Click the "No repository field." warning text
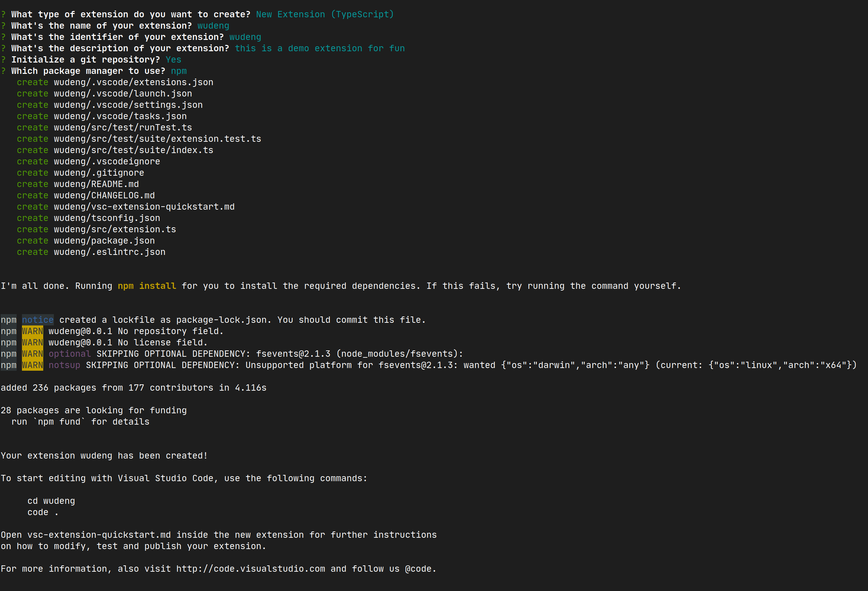Screen dimensions: 868x591 [x=171, y=331]
